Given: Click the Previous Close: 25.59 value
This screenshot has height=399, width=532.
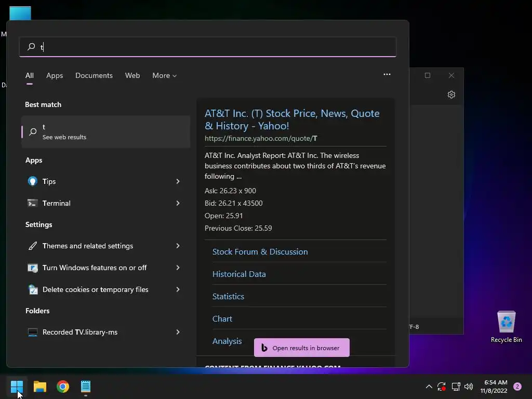Looking at the screenshot, I should point(238,228).
